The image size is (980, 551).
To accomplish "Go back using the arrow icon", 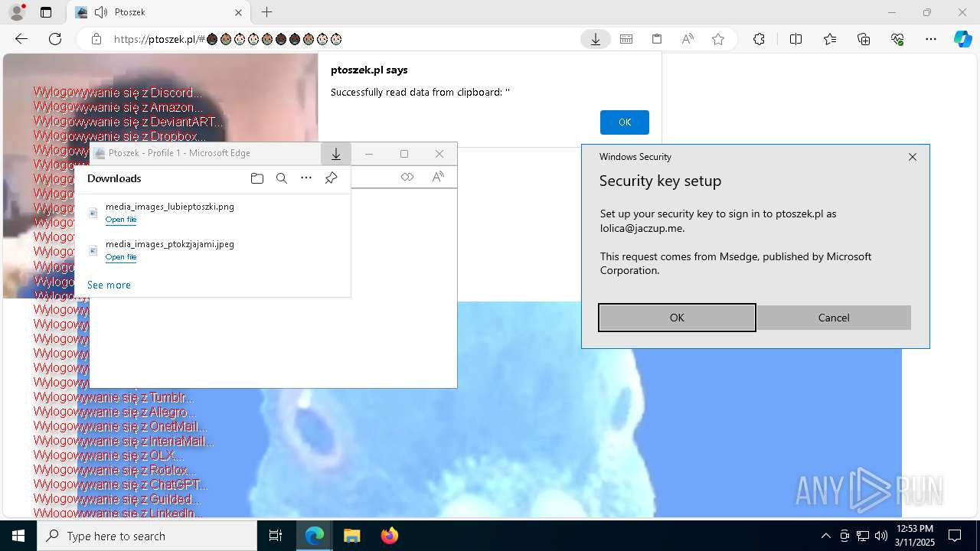I will (x=21, y=39).
